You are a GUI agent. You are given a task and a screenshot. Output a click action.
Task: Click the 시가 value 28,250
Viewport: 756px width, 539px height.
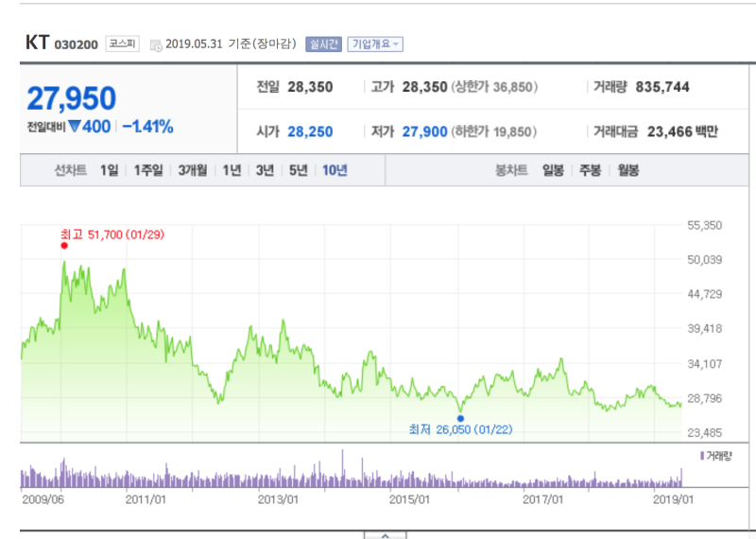click(x=310, y=131)
